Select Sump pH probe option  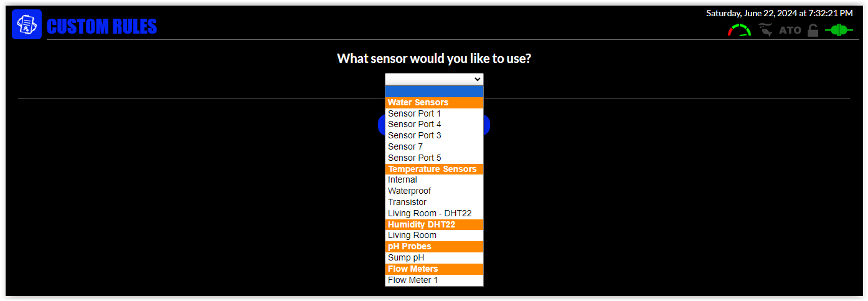(x=406, y=257)
